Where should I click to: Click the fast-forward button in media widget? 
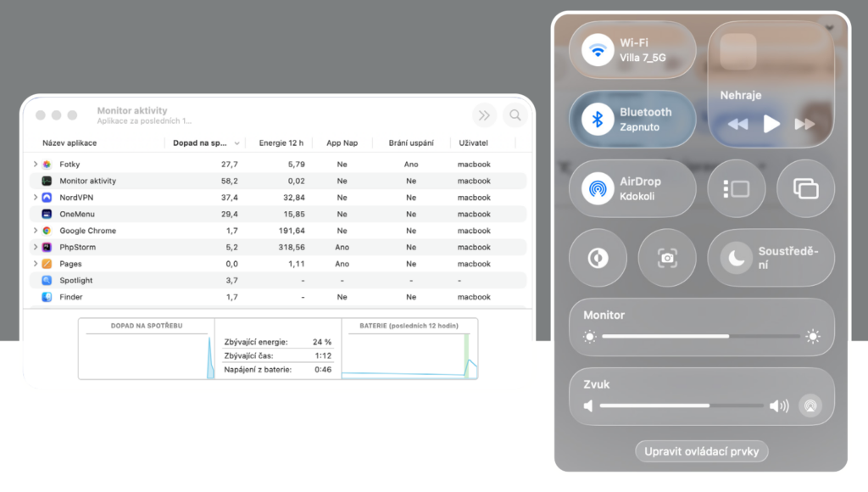click(804, 124)
